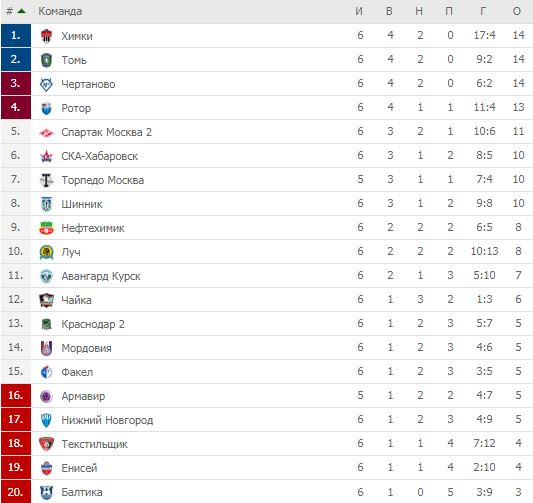Click the red 16. relegation position cell
Image resolution: width=533 pixels, height=503 pixels.
(16, 396)
